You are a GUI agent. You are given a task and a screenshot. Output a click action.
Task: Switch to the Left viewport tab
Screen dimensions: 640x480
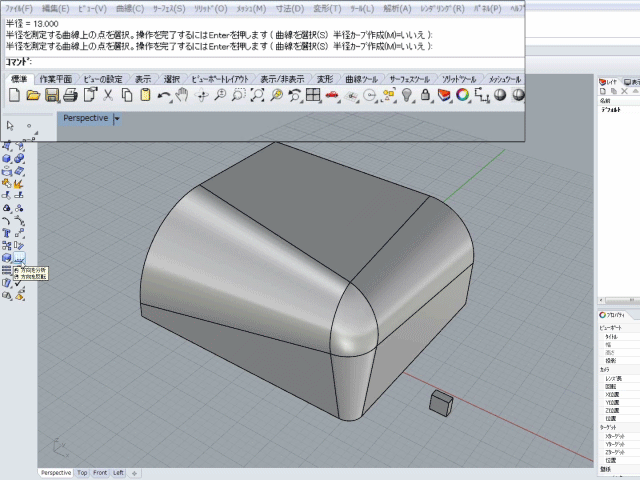pos(118,473)
